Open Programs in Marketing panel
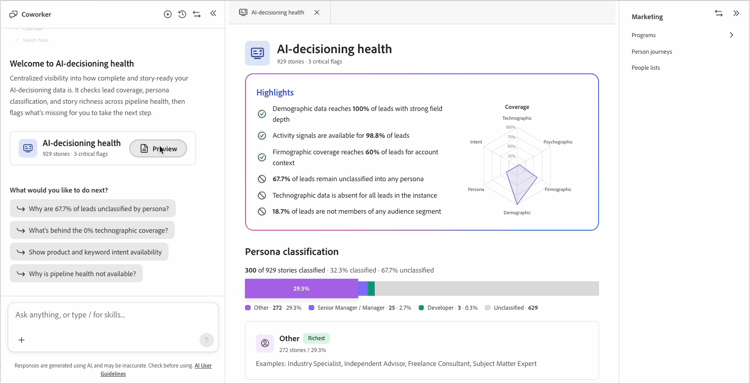The height and width of the screenshot is (383, 750). (643, 35)
